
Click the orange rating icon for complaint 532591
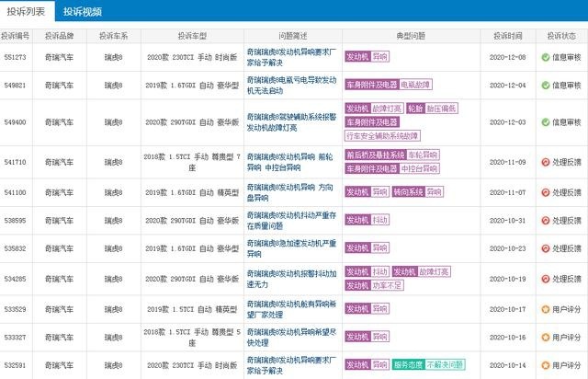(546, 364)
